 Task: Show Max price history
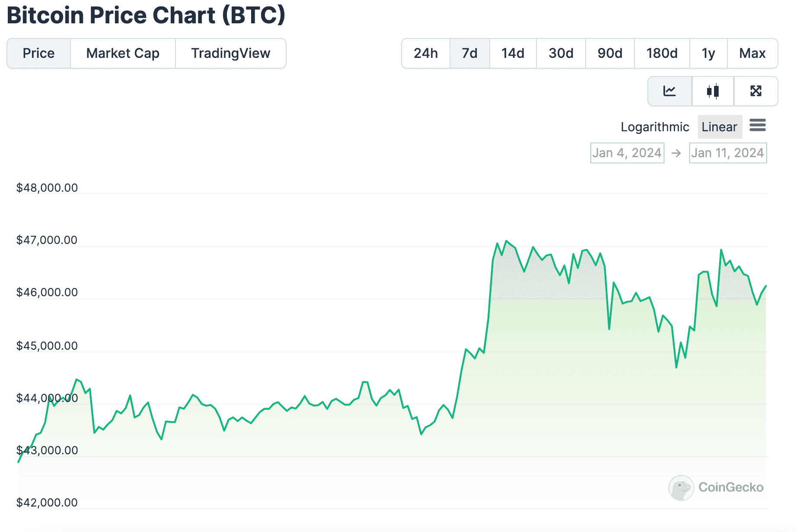pyautogui.click(x=752, y=53)
